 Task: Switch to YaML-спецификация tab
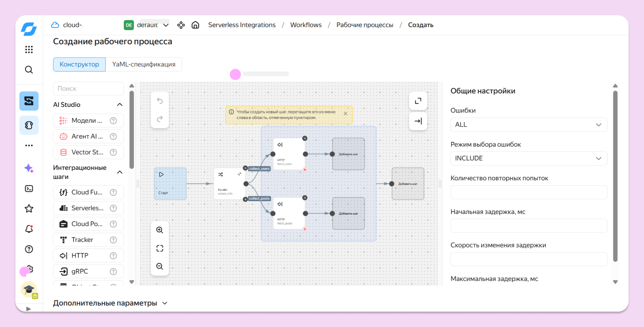click(x=144, y=64)
